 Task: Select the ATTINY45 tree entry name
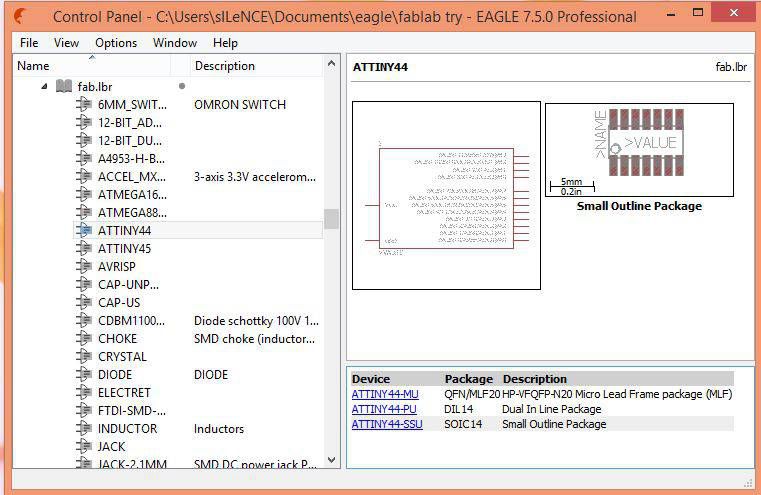pos(124,248)
